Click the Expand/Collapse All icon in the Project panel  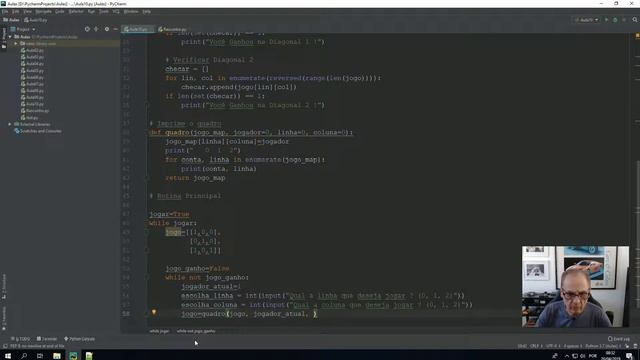click(96, 29)
